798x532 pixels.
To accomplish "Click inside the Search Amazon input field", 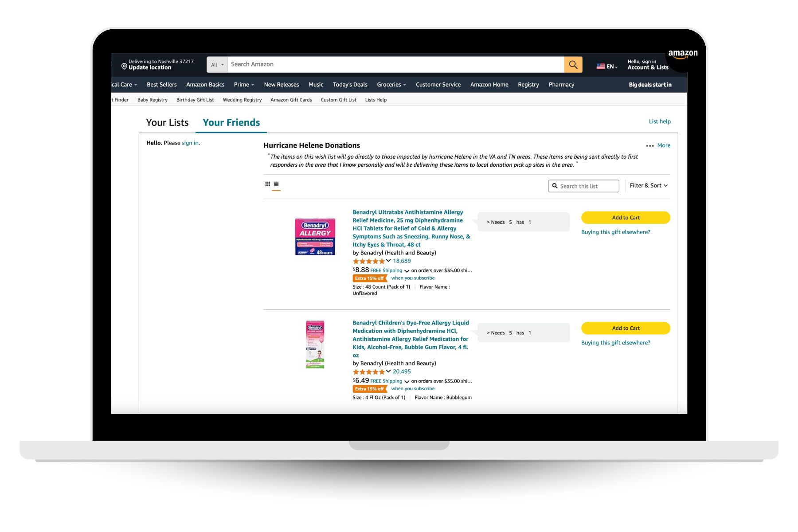I will [395, 64].
